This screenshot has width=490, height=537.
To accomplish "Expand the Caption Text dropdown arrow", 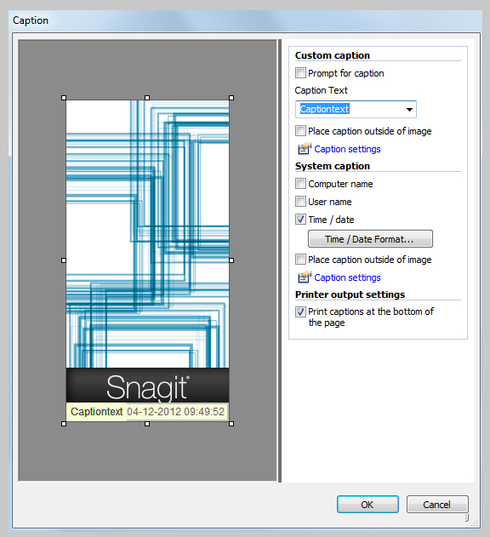I will coord(409,110).
